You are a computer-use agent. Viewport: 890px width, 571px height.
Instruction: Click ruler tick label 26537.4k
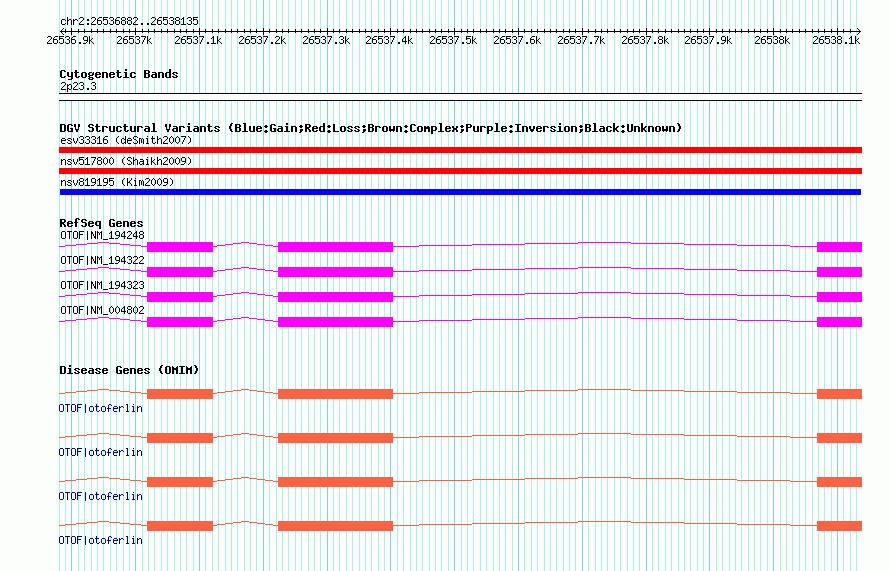click(389, 40)
